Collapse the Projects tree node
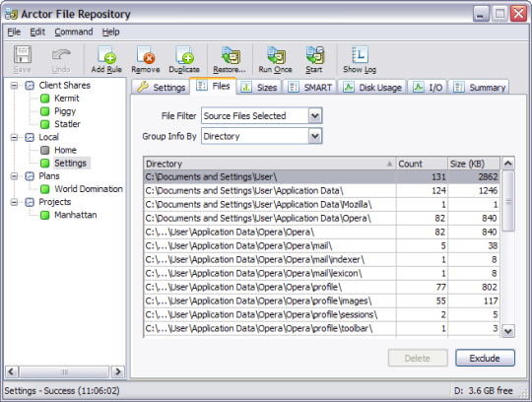Viewport: 532px width, 402px height. (x=14, y=202)
